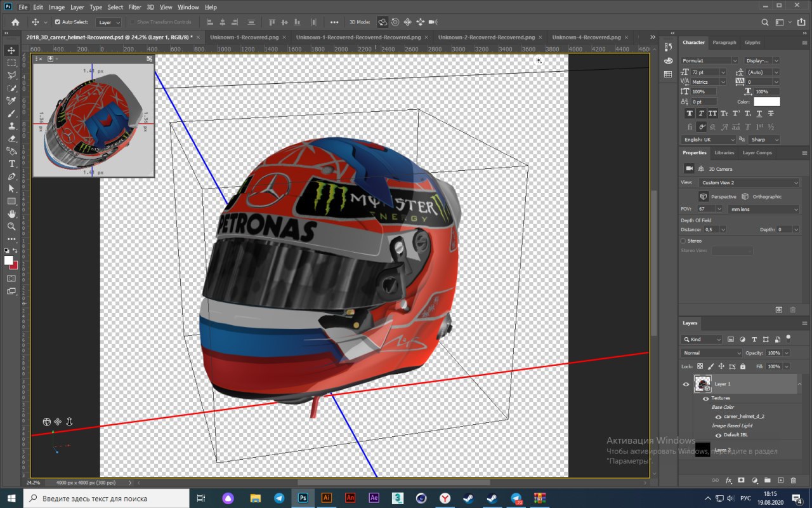This screenshot has width=812, height=508.
Task: Hide career_helmet_d_2 texture eye icon
Action: pyautogui.click(x=719, y=417)
